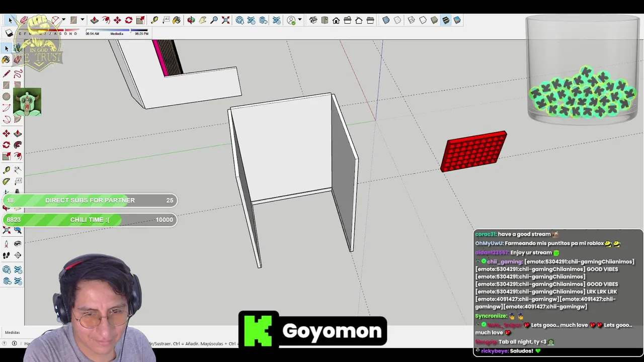Choose the Paint Bucket in top toolbar
Viewport: 644px width, 362px height.
point(177,20)
